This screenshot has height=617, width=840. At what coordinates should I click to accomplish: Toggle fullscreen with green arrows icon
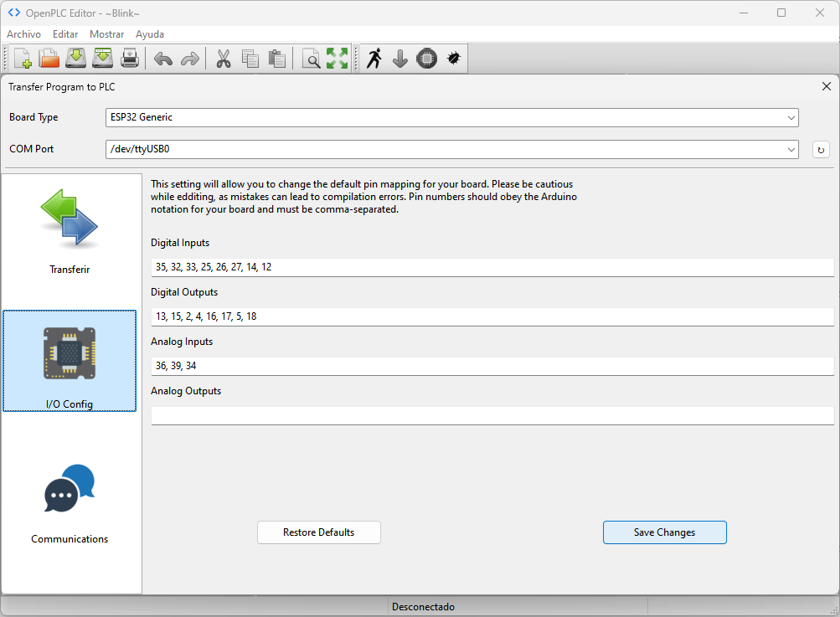338,59
